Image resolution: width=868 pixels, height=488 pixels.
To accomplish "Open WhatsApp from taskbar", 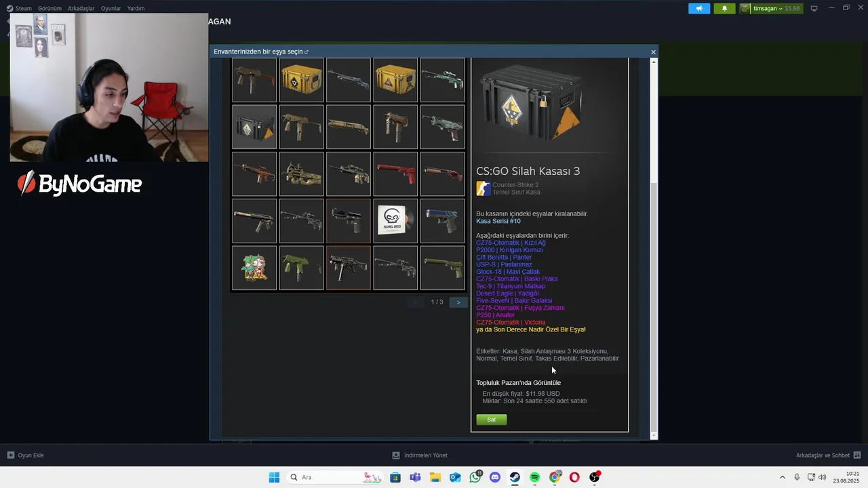I will [x=475, y=477].
